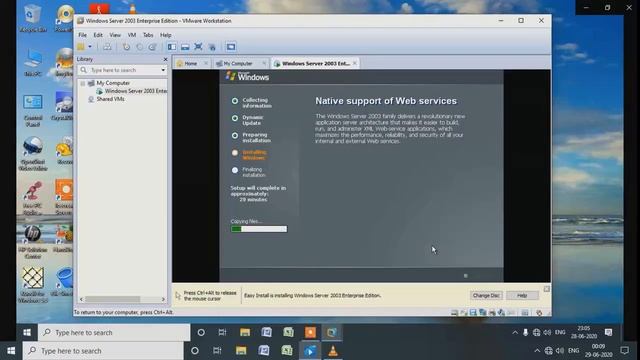
Task: Enter full screen mode via toolbar icon
Action: [198, 47]
